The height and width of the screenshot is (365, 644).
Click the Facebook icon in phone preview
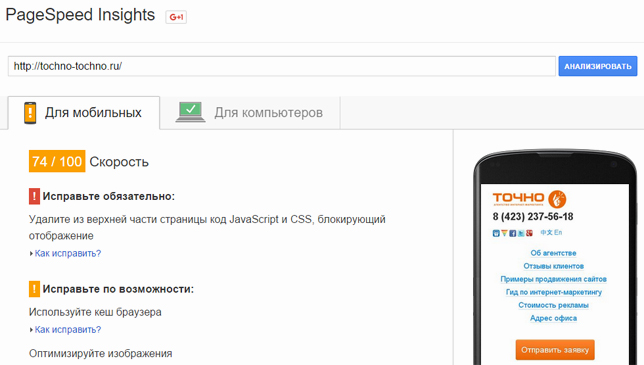[x=513, y=233]
